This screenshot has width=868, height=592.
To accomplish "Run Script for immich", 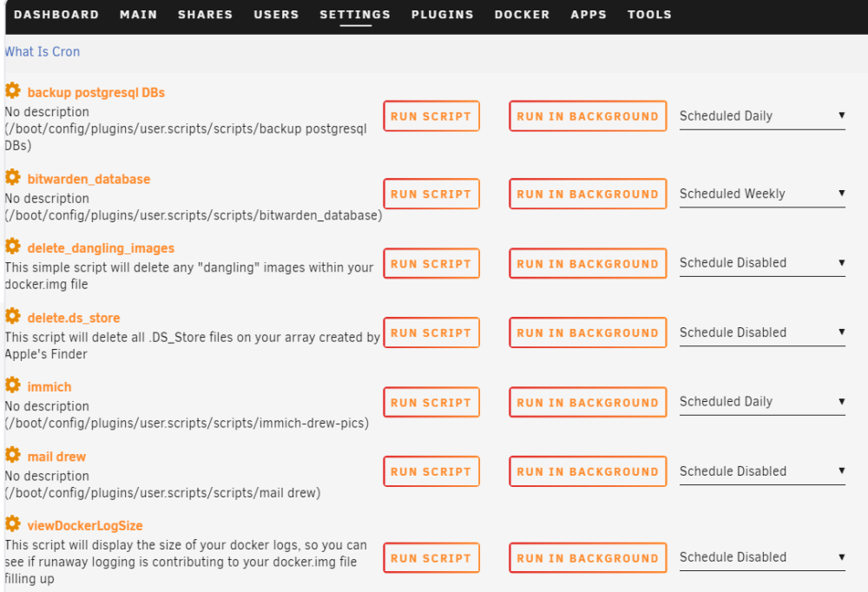I will (431, 402).
